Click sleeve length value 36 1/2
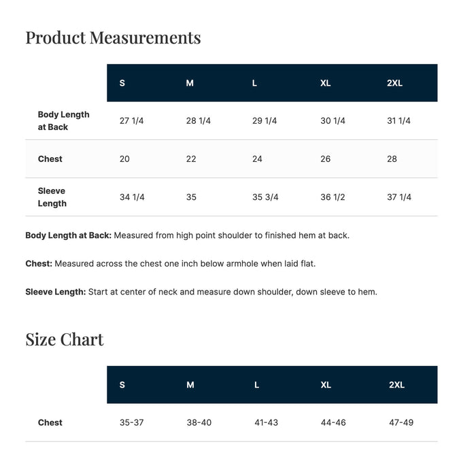 click(333, 197)
